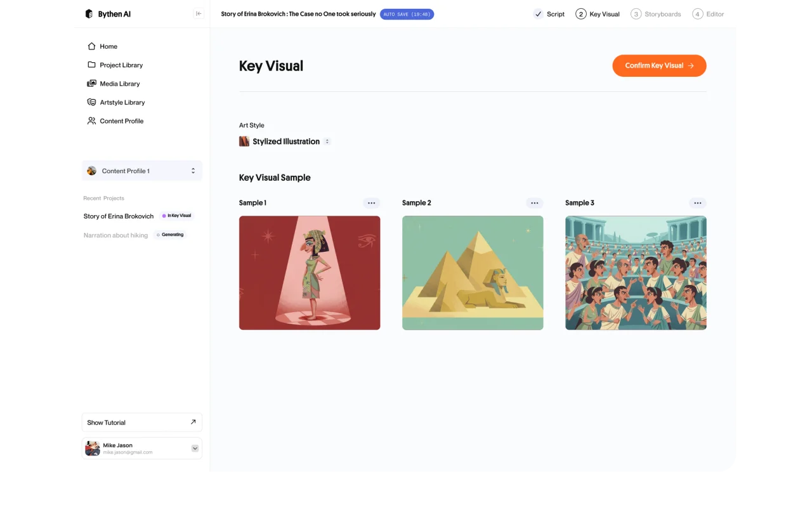Click the Content Profile people icon

pos(91,121)
